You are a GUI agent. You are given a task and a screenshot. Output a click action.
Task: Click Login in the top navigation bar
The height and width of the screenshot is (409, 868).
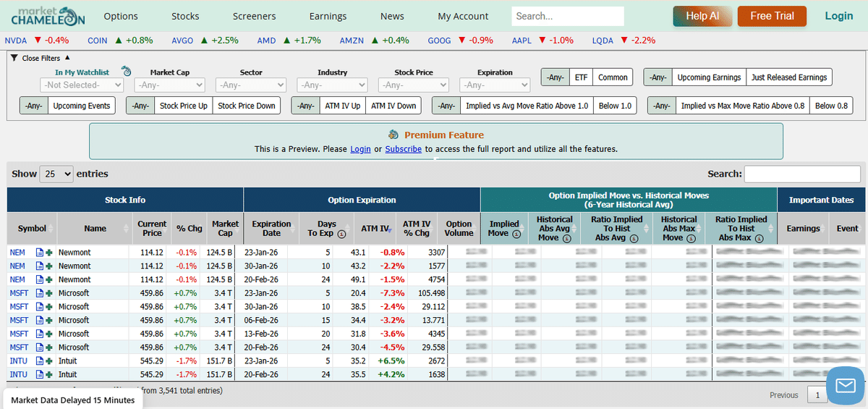click(x=839, y=16)
